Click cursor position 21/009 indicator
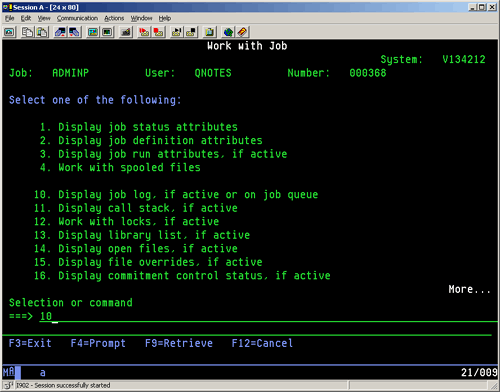 point(479,372)
